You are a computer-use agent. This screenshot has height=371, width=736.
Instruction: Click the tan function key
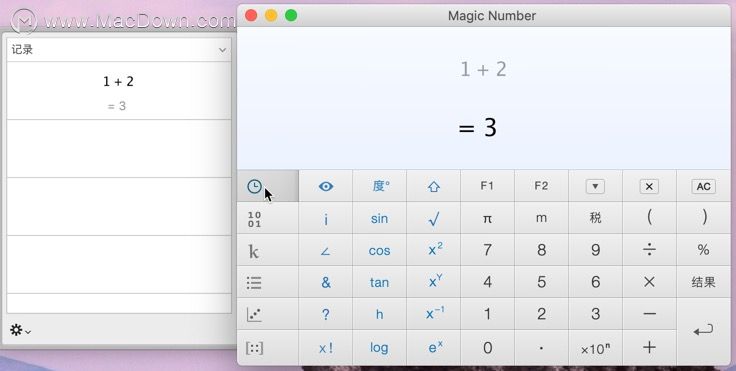click(380, 282)
